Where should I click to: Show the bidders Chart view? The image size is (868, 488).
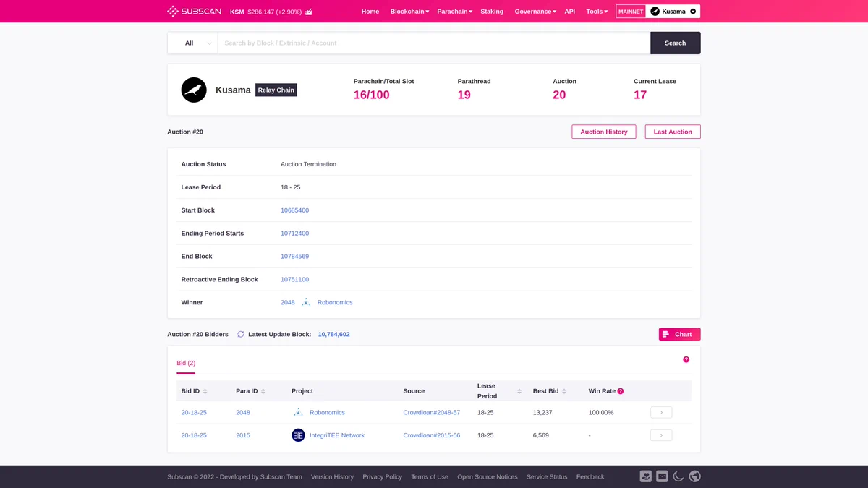[x=680, y=334]
